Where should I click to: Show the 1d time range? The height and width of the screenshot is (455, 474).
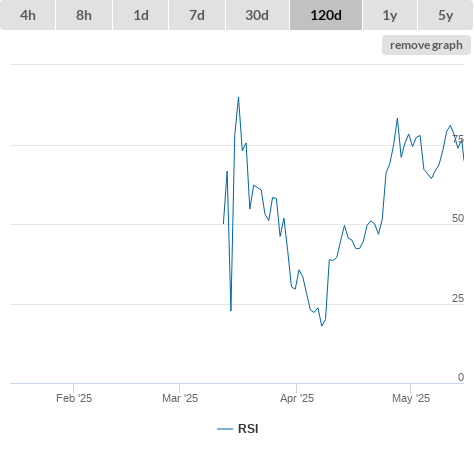[x=141, y=15]
